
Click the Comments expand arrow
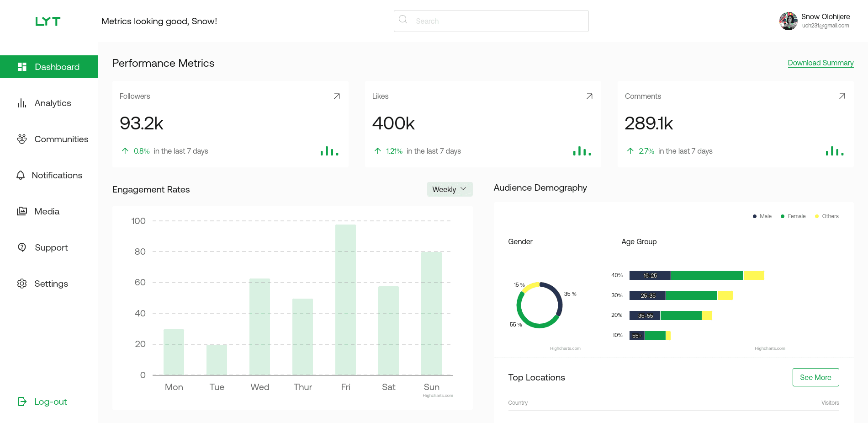coord(842,96)
